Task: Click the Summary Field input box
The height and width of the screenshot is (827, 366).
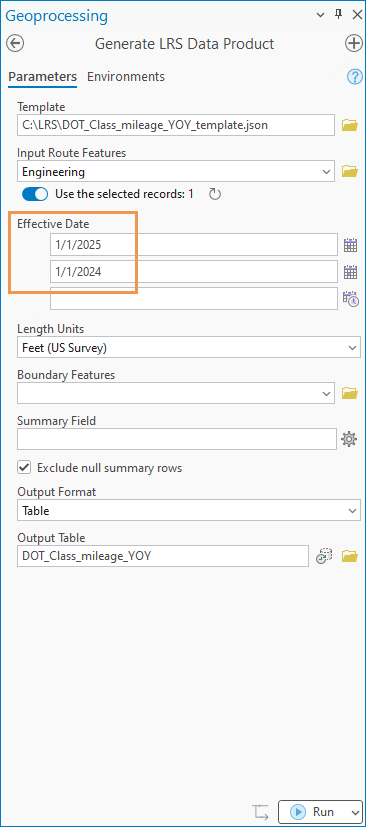Action: coord(177,439)
